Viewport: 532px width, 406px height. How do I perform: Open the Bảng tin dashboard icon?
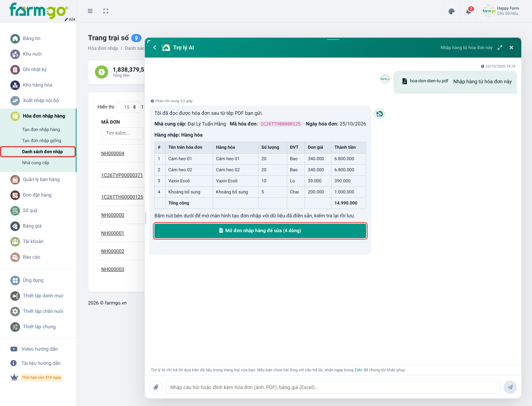tap(15, 39)
